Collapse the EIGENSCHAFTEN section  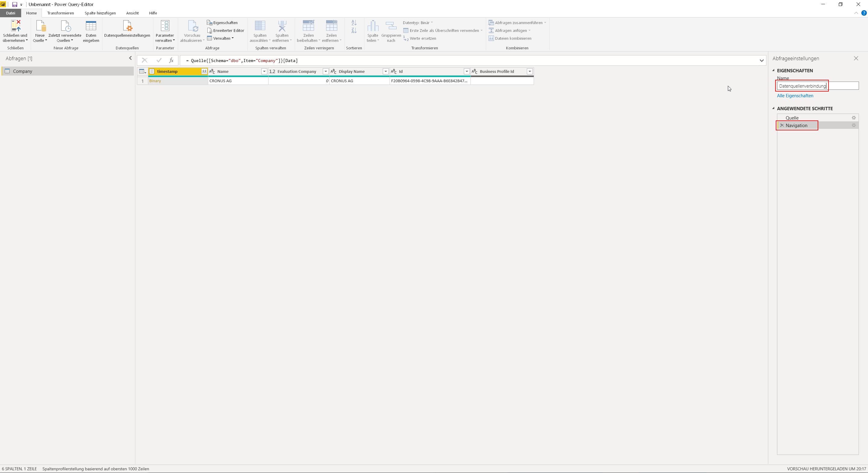pyautogui.click(x=774, y=70)
